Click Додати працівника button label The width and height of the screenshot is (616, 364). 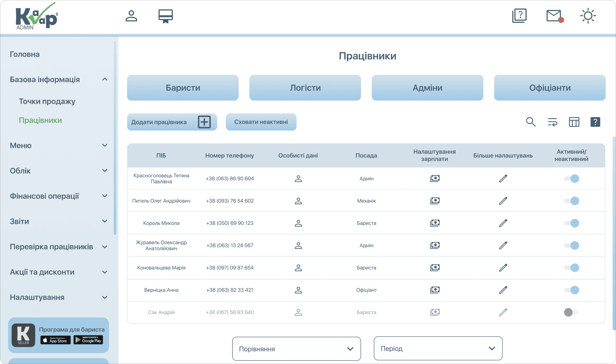point(159,122)
